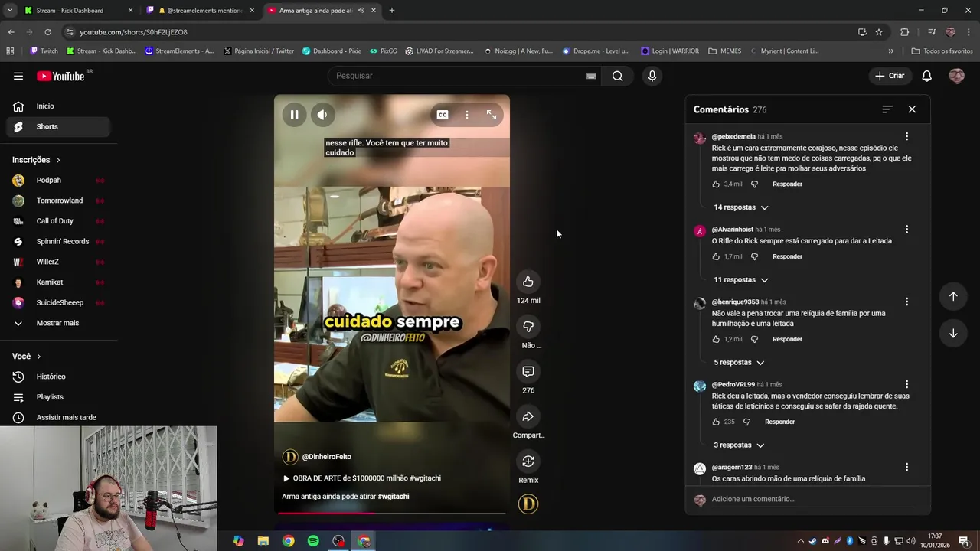Open the Tomorrowland subscription
Image resolution: width=980 pixels, height=551 pixels.
click(58, 201)
